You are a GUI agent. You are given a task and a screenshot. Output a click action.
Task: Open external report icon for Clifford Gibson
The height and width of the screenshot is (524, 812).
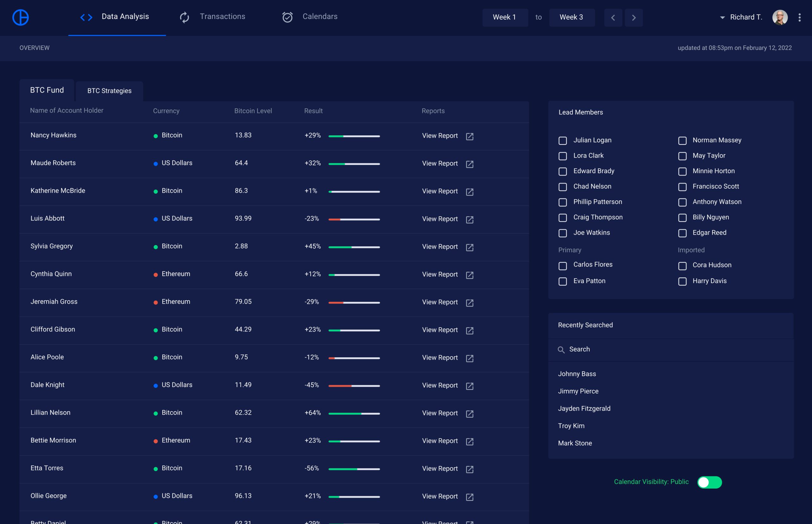[469, 331]
